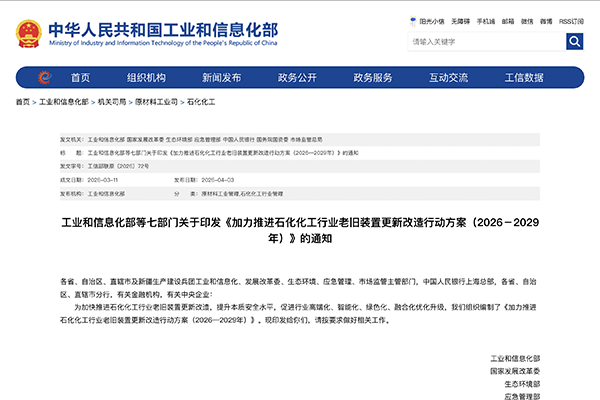Screen dimensions: 600x400
Task: Click the 邮箱 link at top
Action: click(x=509, y=20)
